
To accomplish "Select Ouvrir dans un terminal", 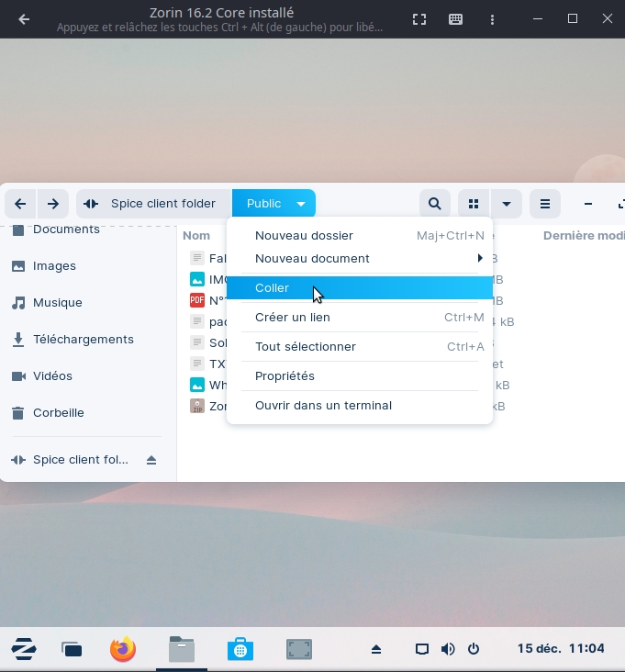I will tap(323, 406).
